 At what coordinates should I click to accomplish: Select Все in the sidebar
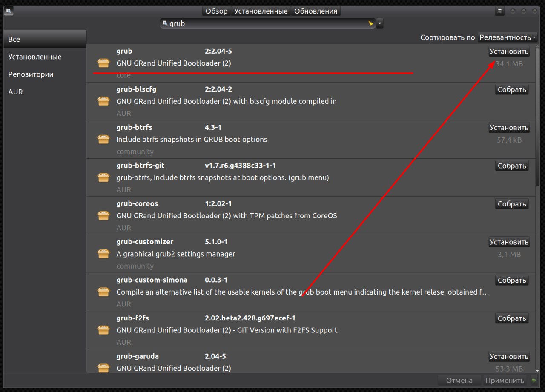(x=45, y=39)
